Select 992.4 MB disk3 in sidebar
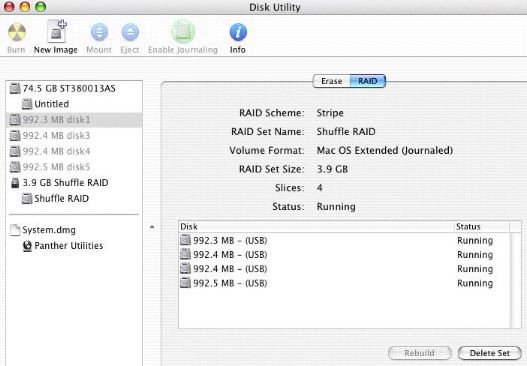527x366 pixels. (74, 136)
